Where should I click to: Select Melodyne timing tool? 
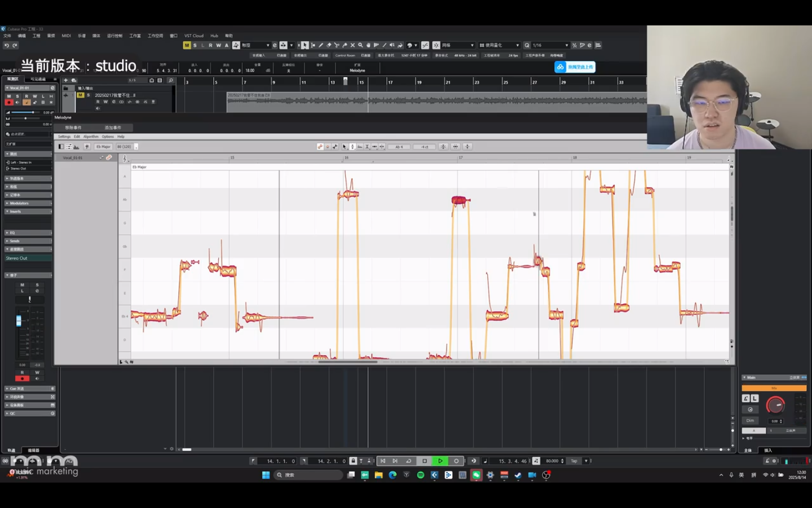coord(375,147)
